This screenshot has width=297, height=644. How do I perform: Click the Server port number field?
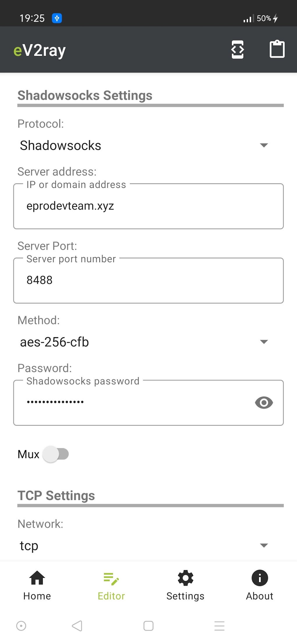148,280
